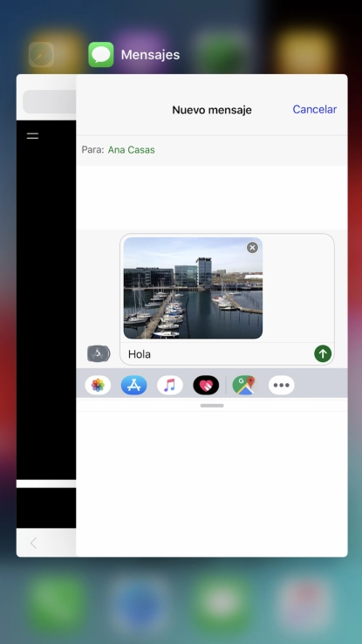Send message with green arrow button
Image resolution: width=362 pixels, height=644 pixels.
click(323, 353)
